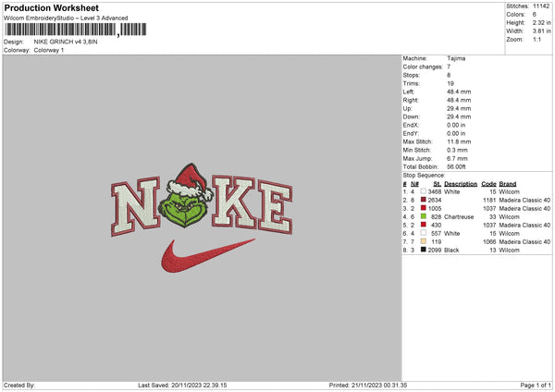
Task: Click the EndX label
Action: pyautogui.click(x=411, y=125)
